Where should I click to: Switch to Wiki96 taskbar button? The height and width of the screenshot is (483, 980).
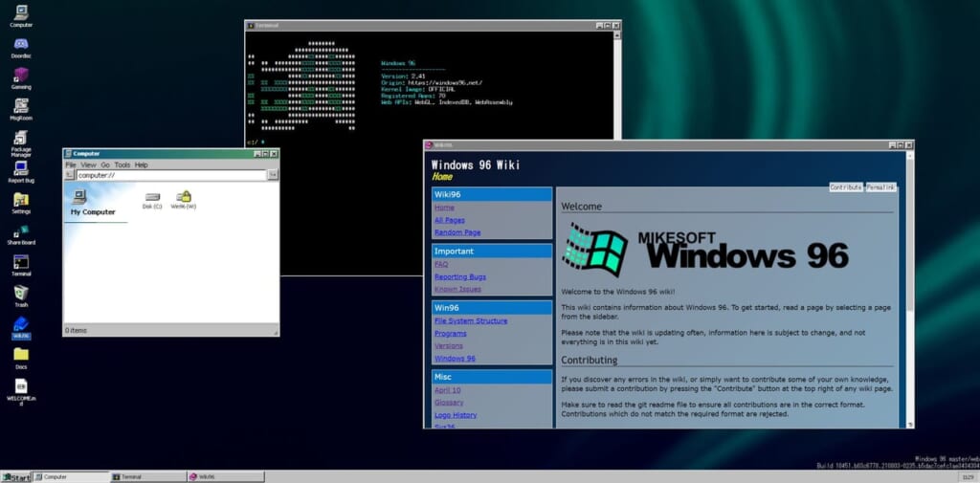225,476
